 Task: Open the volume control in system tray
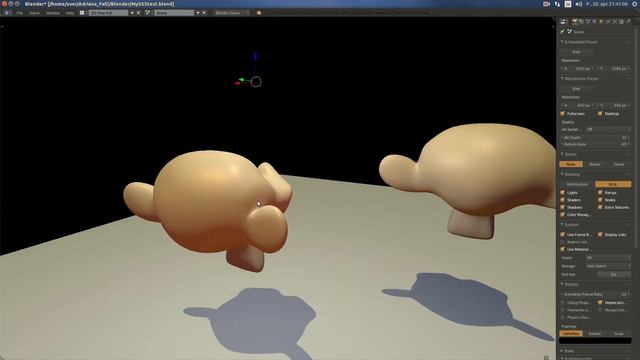579,4
